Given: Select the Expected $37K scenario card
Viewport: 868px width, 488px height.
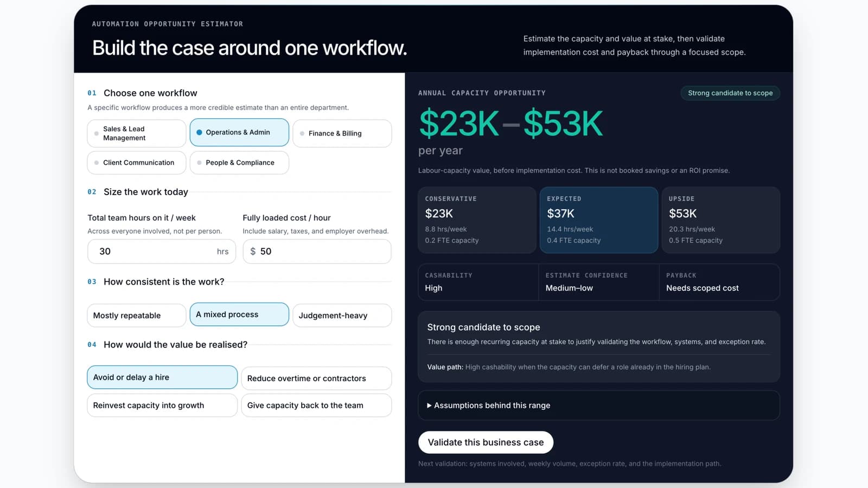Looking at the screenshot, I should [599, 220].
